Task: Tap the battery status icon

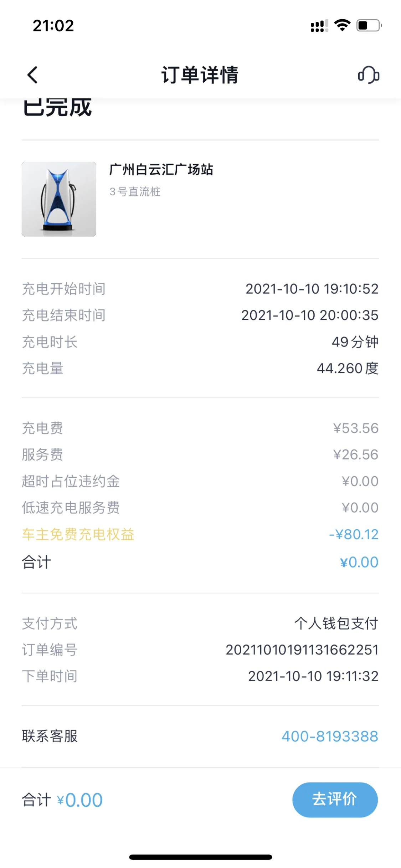Action: (x=369, y=25)
